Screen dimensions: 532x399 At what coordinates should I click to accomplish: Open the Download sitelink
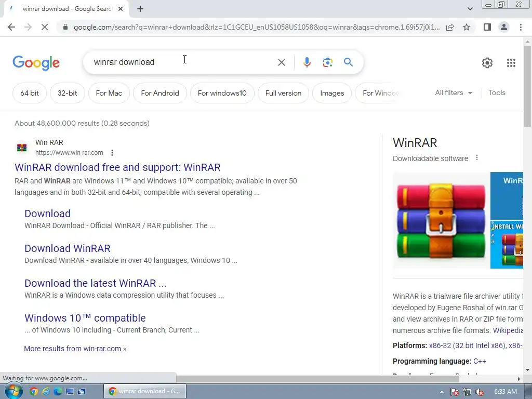(47, 214)
